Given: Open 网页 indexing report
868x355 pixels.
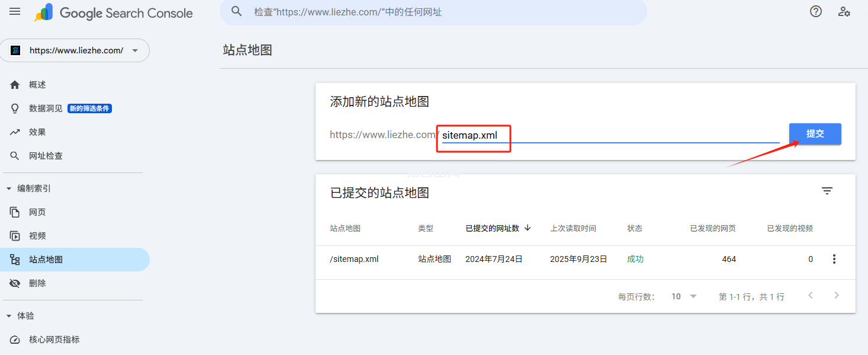Looking at the screenshot, I should pyautogui.click(x=75, y=212).
